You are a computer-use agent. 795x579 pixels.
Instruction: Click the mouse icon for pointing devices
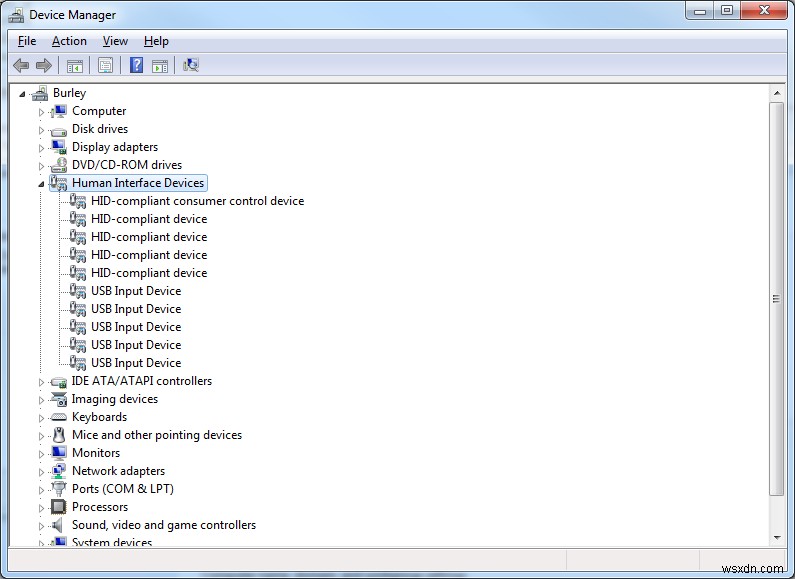59,435
